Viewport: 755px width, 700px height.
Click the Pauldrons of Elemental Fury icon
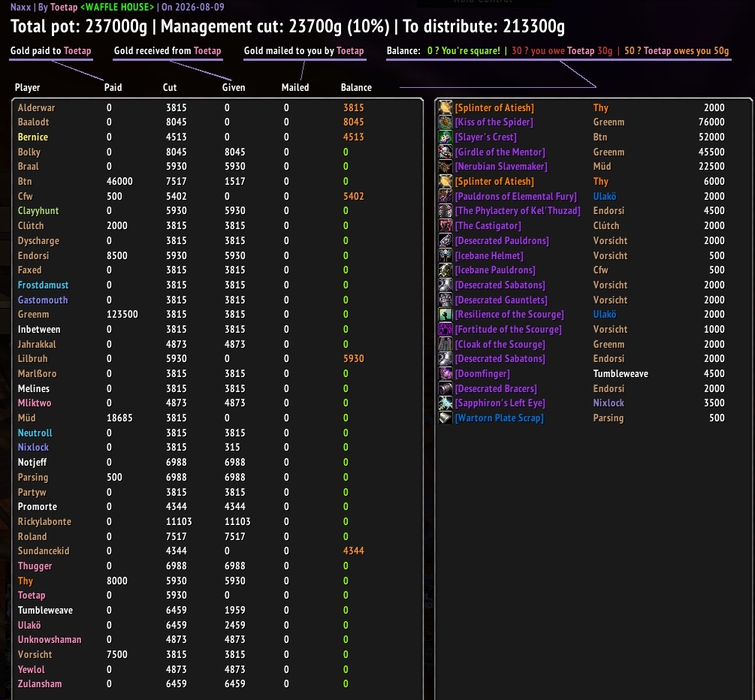(x=445, y=197)
